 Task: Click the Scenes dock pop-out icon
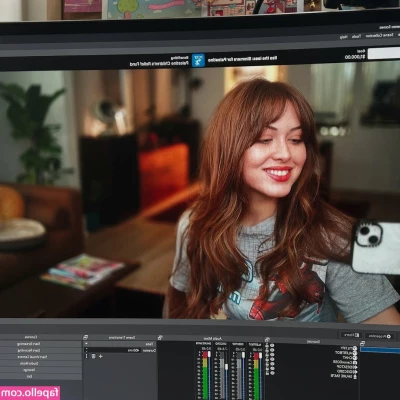(x=363, y=343)
